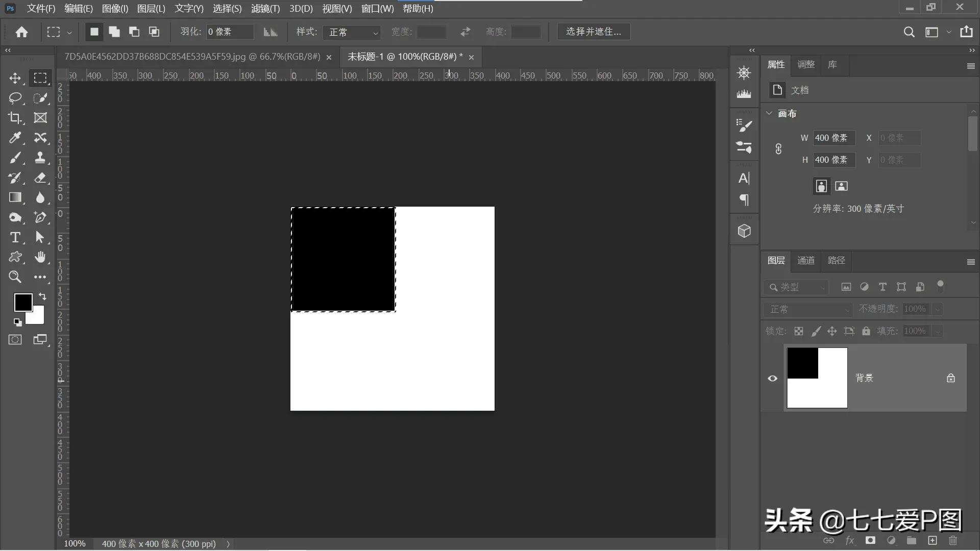Image resolution: width=980 pixels, height=551 pixels.
Task: Select the Eraser tool
Action: pyautogui.click(x=40, y=178)
